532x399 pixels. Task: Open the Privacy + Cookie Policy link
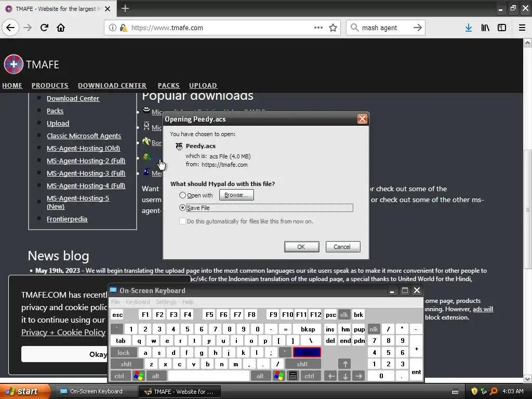[x=63, y=332]
